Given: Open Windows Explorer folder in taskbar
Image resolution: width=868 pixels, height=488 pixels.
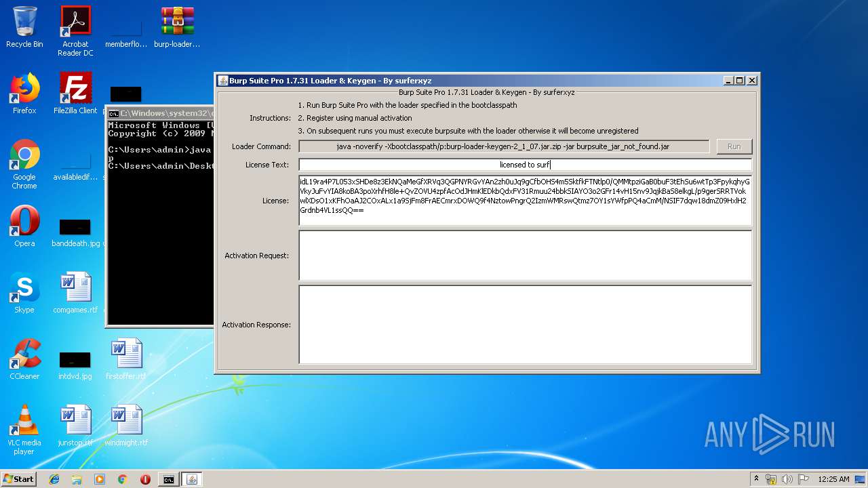Looking at the screenshot, I should click(77, 479).
